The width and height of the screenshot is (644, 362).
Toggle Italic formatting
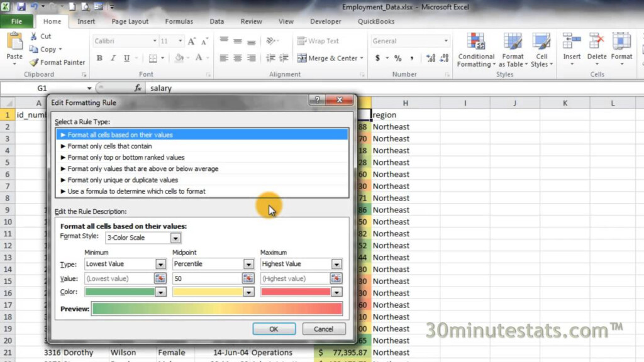click(113, 58)
